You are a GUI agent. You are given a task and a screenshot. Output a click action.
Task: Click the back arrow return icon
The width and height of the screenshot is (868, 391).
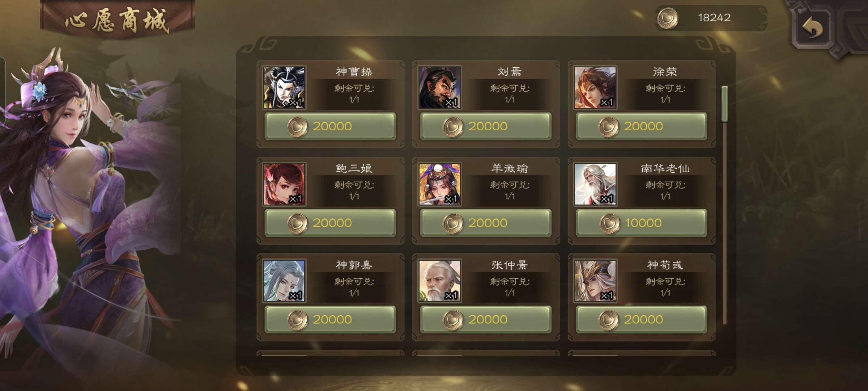pyautogui.click(x=813, y=28)
